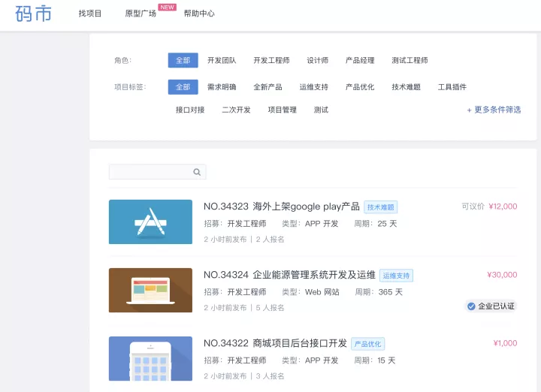Click the ¥30,000 price text

pos(502,275)
